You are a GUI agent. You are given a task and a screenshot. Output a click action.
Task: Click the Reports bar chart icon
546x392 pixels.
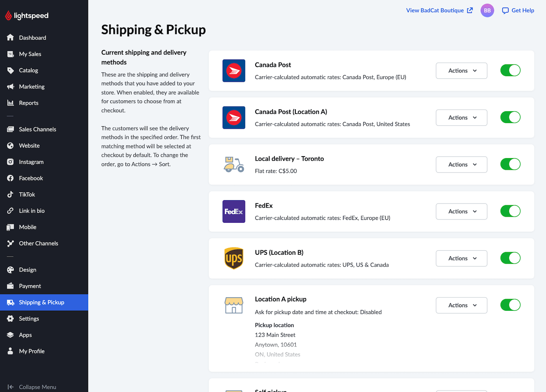pos(10,103)
